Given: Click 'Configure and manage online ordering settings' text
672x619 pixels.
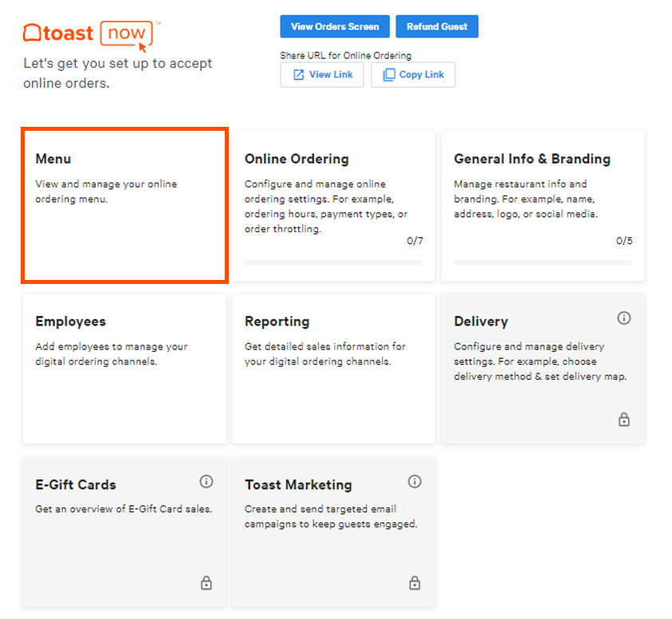Looking at the screenshot, I should [x=326, y=207].
